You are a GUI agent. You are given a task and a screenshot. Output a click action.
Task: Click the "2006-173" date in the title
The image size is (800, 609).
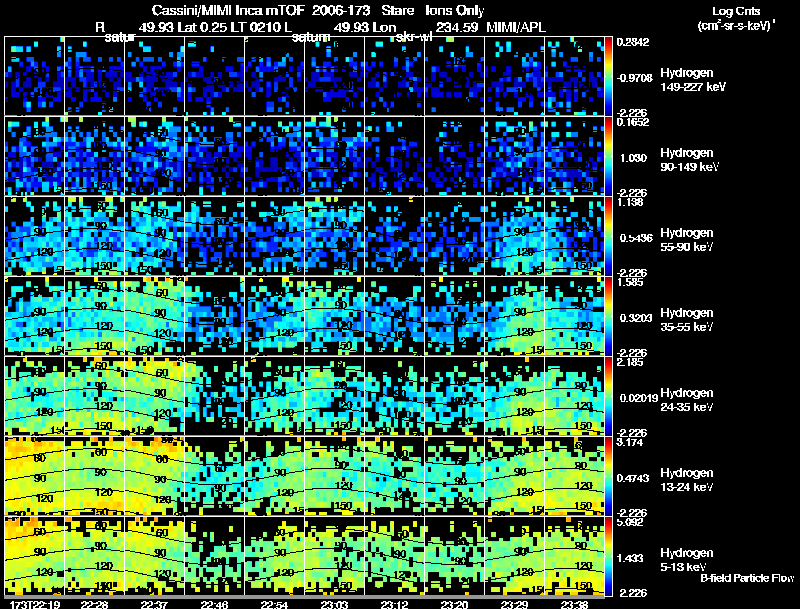pyautogui.click(x=341, y=10)
